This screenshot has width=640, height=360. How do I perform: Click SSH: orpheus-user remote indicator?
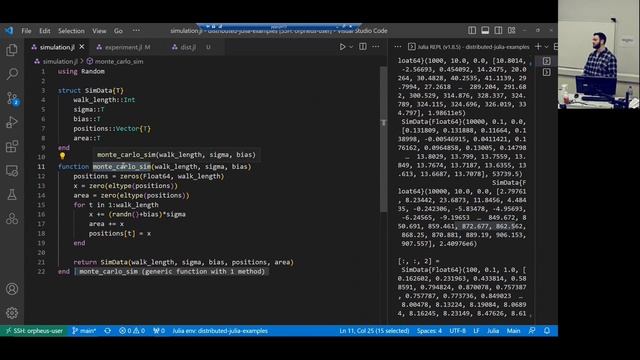(34, 331)
